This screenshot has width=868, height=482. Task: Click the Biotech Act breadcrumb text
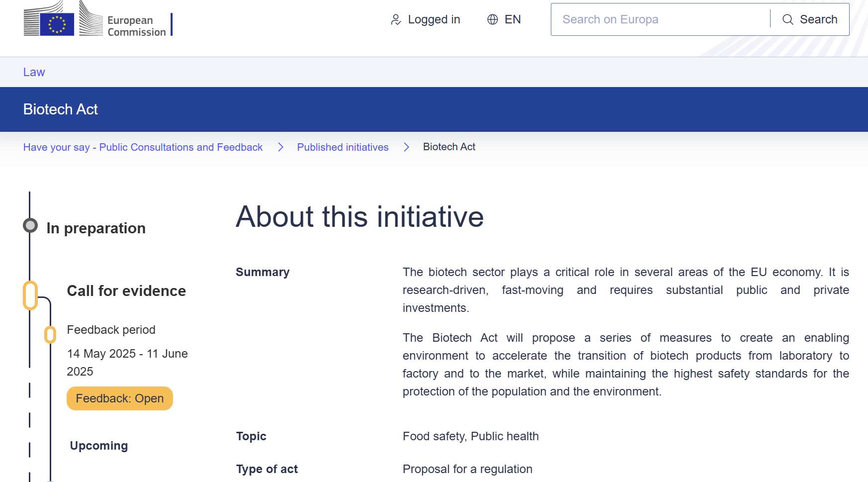[449, 147]
